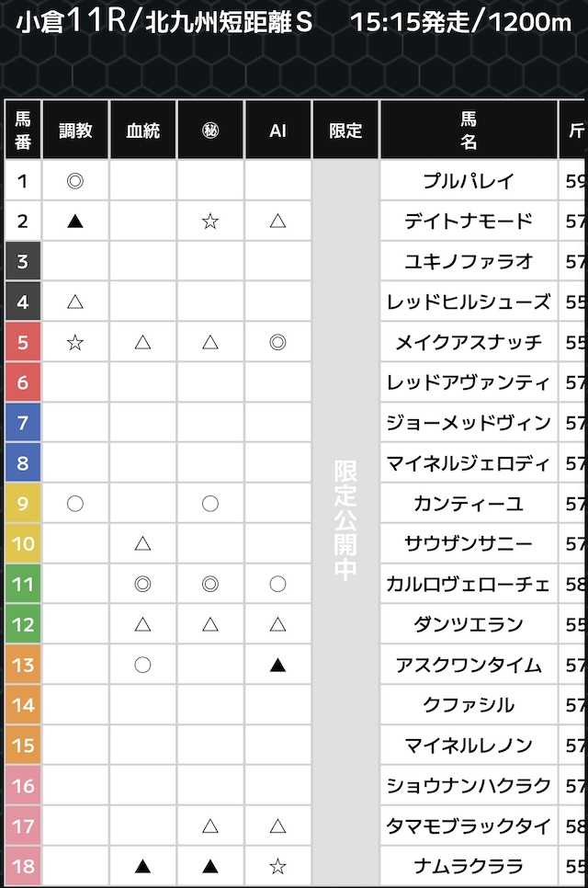Click the 限定公開中 locked column banner
The height and width of the screenshot is (888, 588).
pyautogui.click(x=345, y=519)
